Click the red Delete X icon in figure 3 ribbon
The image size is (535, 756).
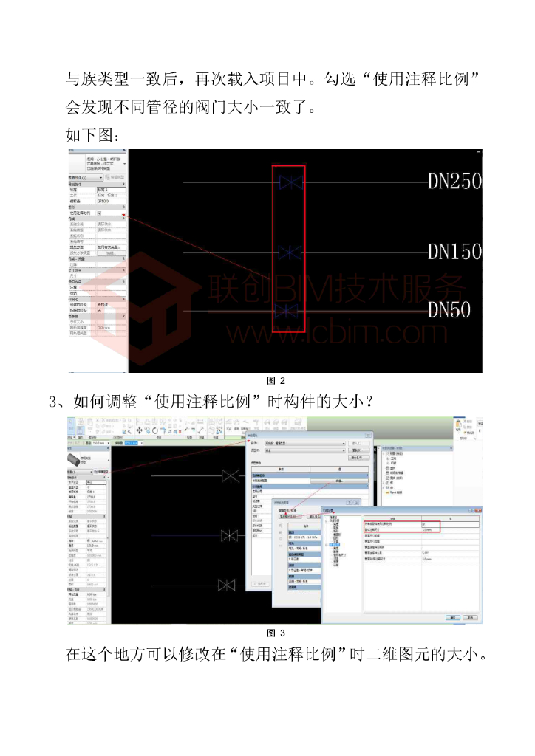[x=180, y=432]
